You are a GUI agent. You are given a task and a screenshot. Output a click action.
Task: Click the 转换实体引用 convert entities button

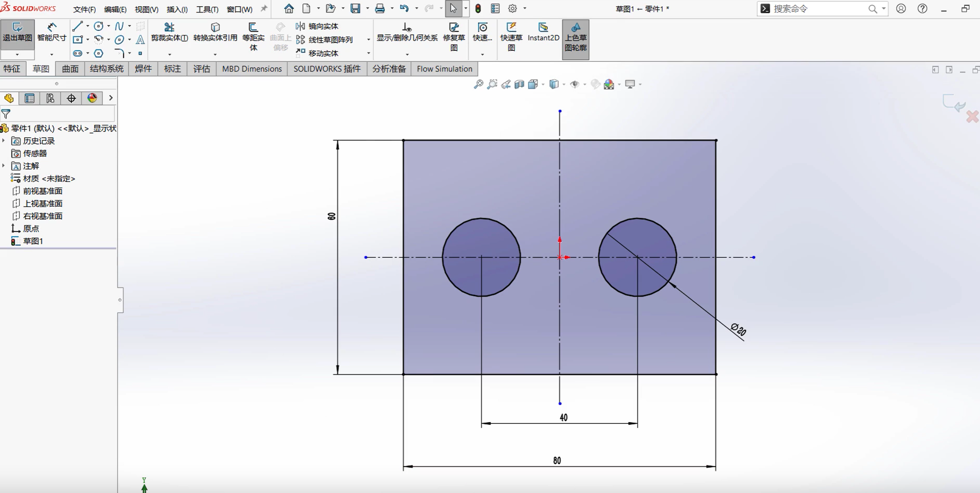[215, 31]
